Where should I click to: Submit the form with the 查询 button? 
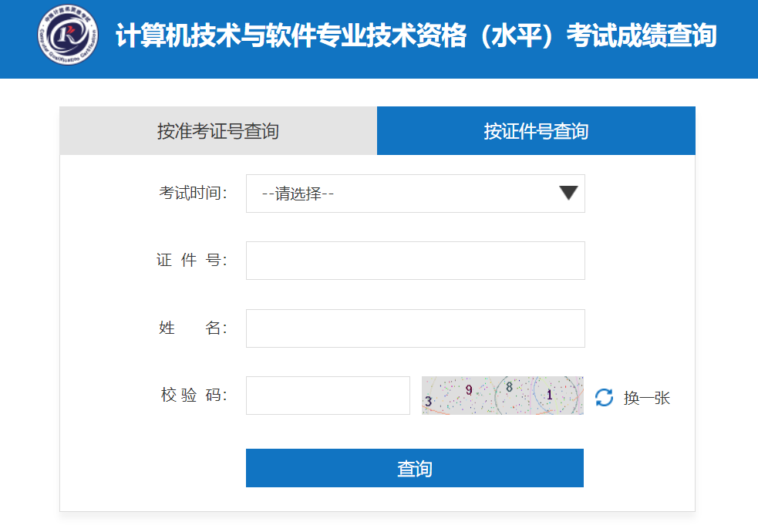tap(415, 468)
